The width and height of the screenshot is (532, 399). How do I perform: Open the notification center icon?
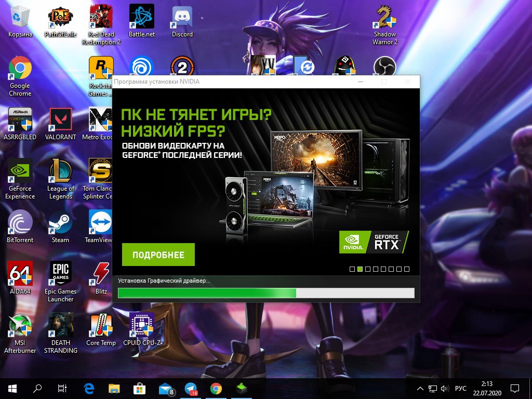pyautogui.click(x=515, y=389)
